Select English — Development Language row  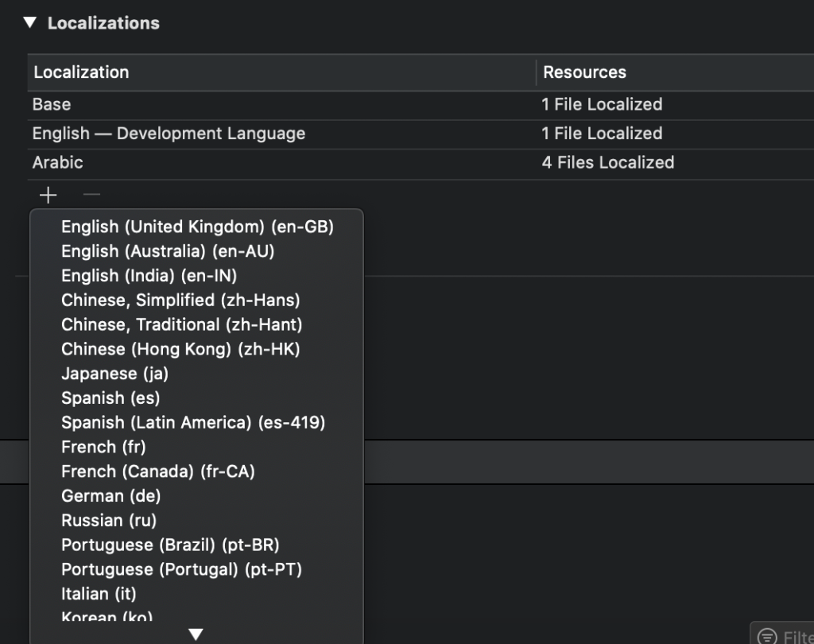point(421,134)
